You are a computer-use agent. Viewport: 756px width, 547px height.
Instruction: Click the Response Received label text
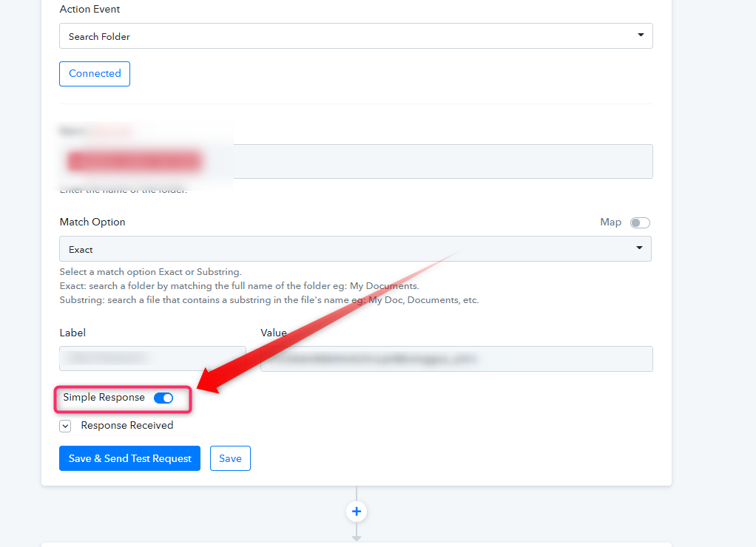coord(127,425)
